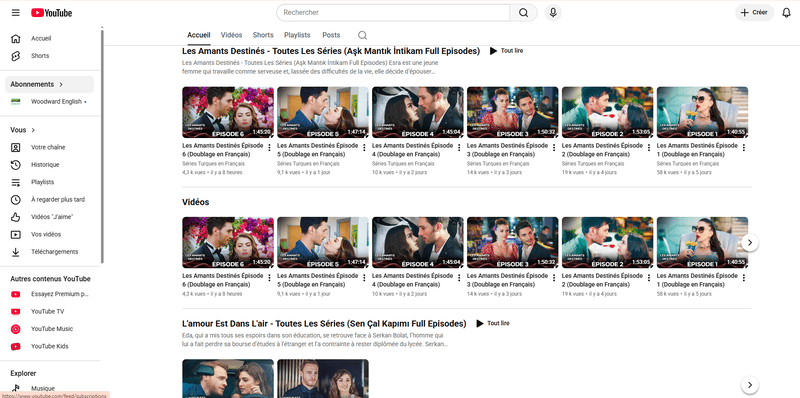The height and width of the screenshot is (398, 800).
Task: Open Playlists in the sidebar
Action: tap(49, 182)
